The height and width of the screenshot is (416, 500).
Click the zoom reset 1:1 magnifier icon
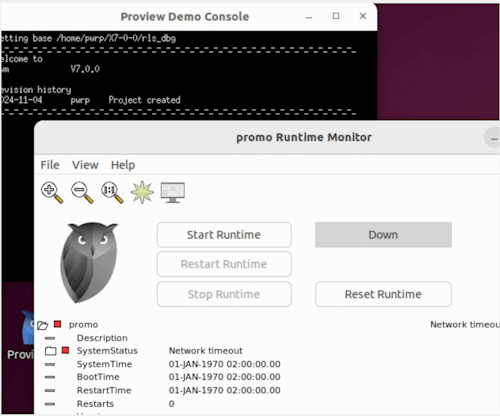click(x=112, y=193)
